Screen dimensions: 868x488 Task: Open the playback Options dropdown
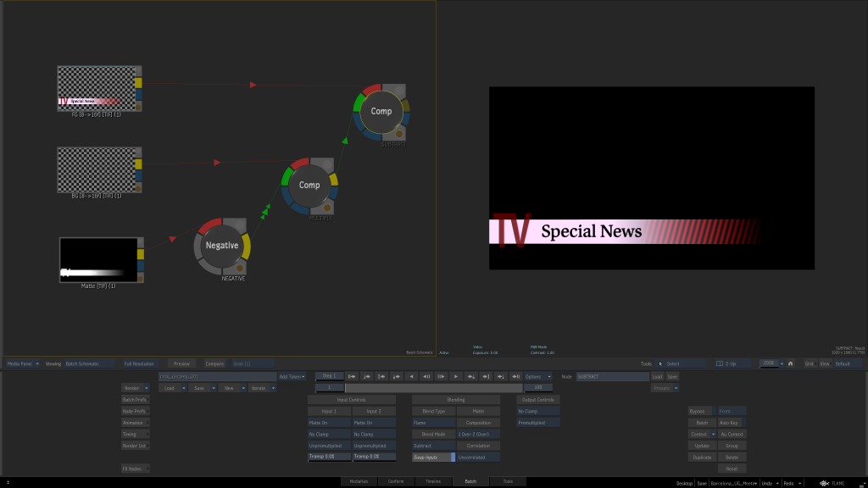[x=538, y=376]
